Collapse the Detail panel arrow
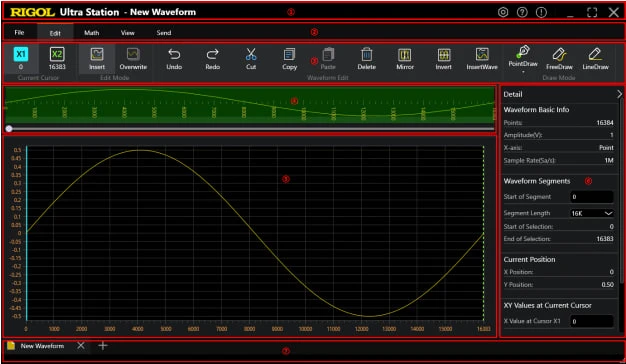The height and width of the screenshot is (364, 626). [619, 94]
